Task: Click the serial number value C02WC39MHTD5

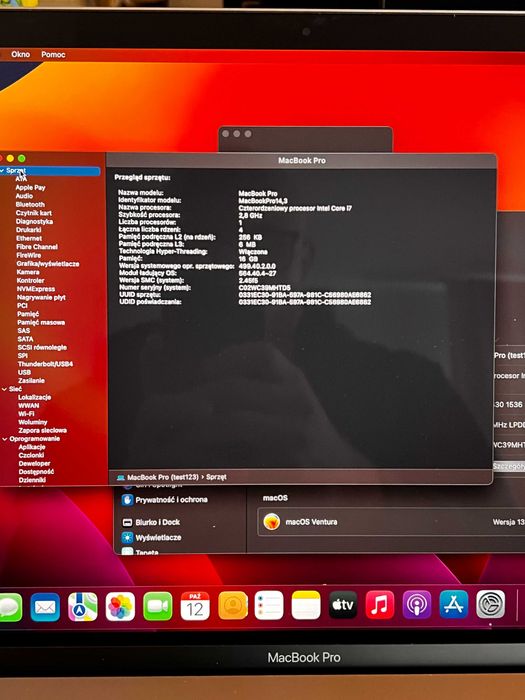Action: (265, 288)
